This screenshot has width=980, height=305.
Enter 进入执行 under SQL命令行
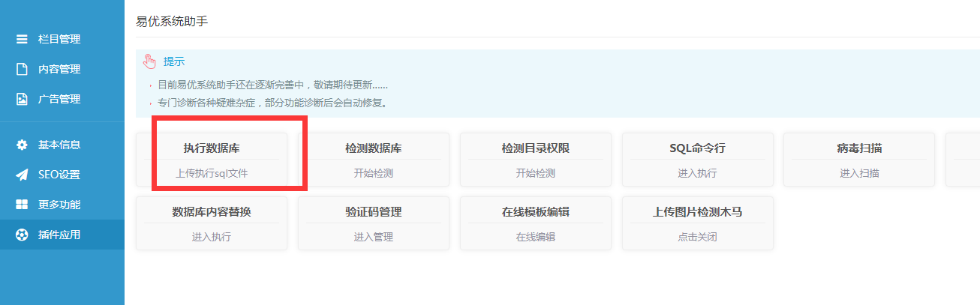(x=697, y=173)
